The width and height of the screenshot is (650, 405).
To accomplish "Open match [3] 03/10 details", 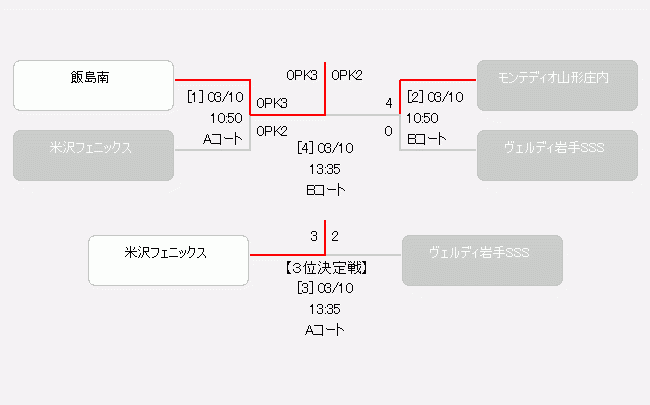I will (325, 288).
